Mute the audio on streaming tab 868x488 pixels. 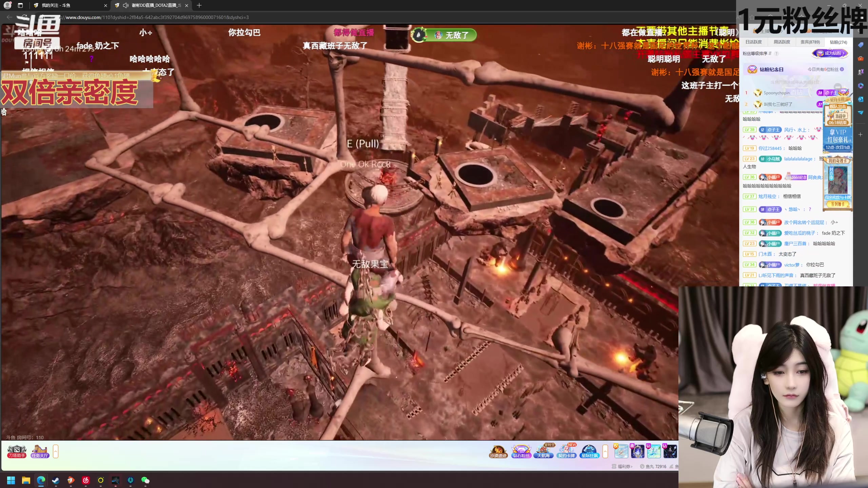(x=126, y=5)
